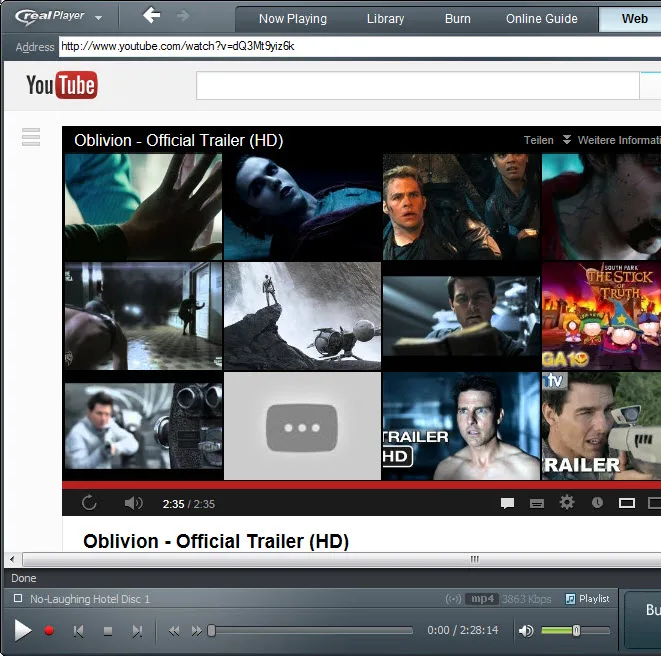This screenshot has height=656, width=661.
Task: Replay the YouTube video
Action: (x=89, y=503)
